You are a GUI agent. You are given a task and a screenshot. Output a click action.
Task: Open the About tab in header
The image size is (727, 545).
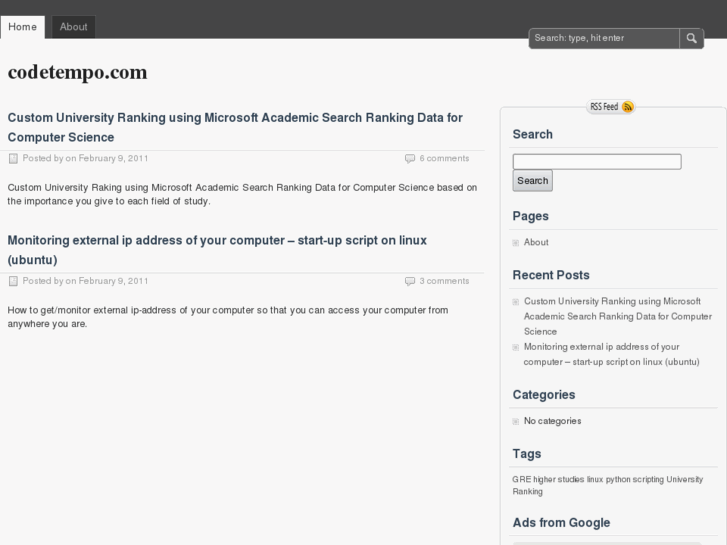coord(73,27)
